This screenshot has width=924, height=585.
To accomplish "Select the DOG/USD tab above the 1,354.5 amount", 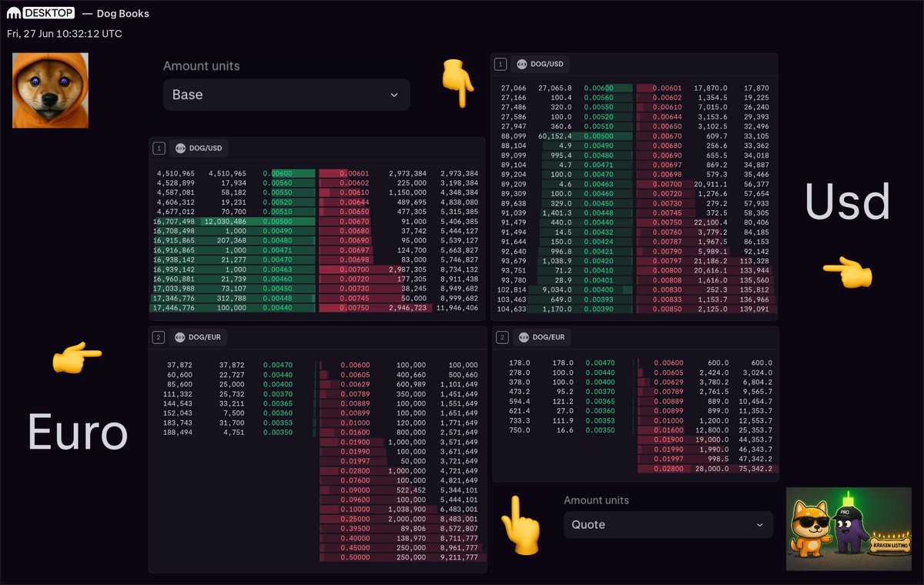I will [x=540, y=65].
